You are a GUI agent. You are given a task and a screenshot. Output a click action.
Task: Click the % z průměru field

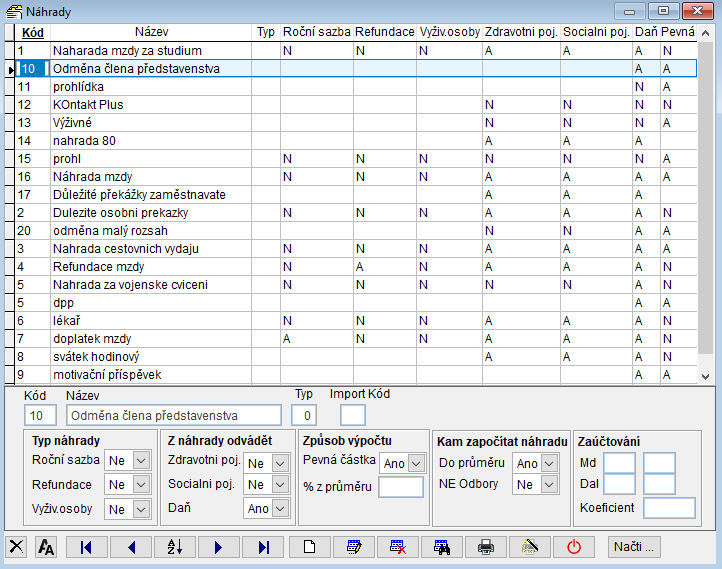click(x=401, y=487)
